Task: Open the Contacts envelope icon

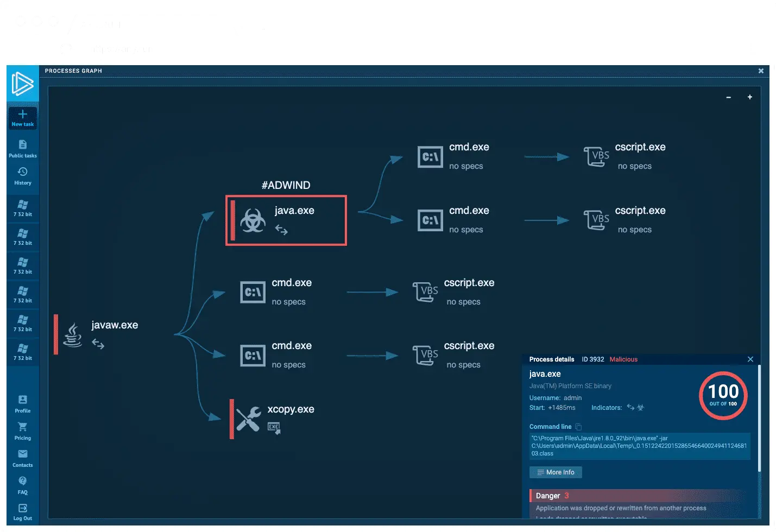Action: [22, 454]
